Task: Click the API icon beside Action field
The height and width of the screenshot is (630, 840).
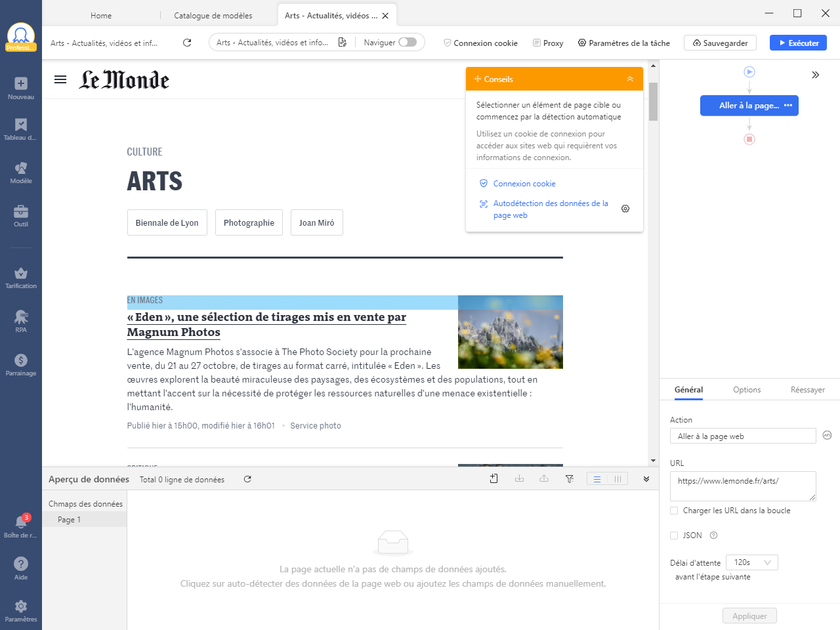Action: [x=827, y=435]
